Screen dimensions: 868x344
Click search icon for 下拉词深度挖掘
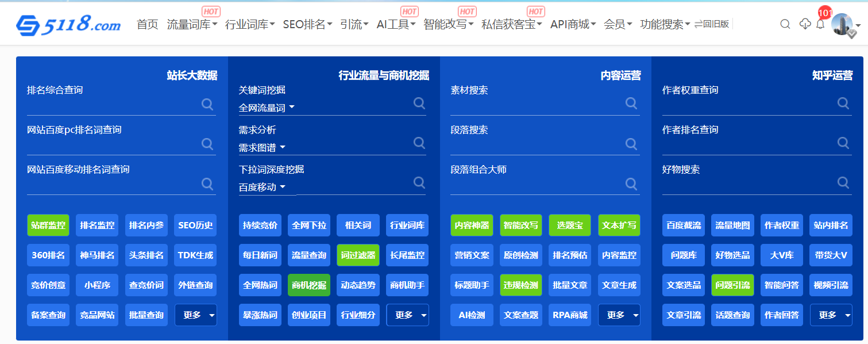419,182
